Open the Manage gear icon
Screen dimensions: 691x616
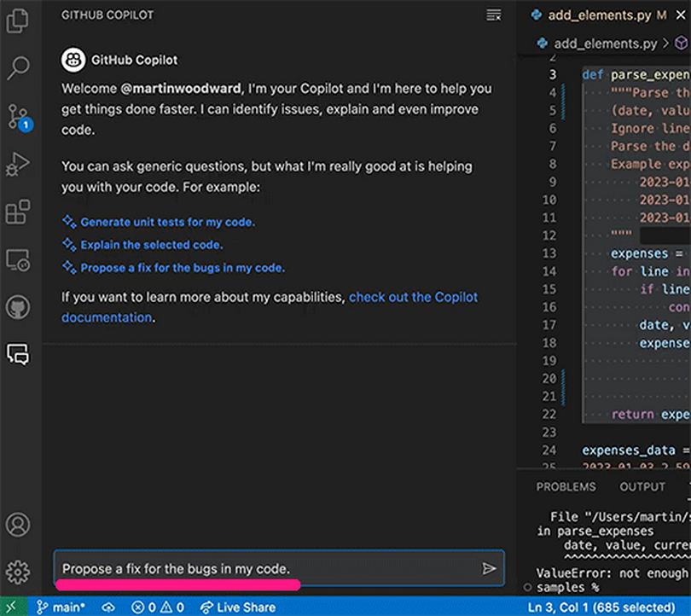click(18, 572)
